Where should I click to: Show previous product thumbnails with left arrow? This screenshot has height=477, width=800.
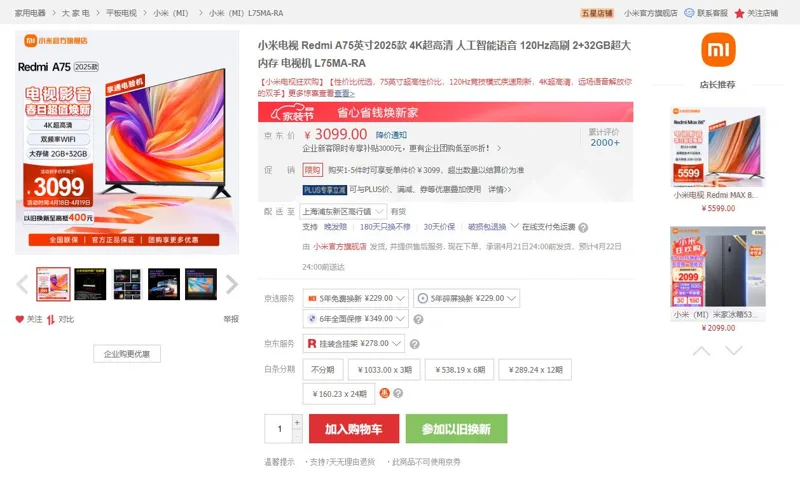(22, 284)
